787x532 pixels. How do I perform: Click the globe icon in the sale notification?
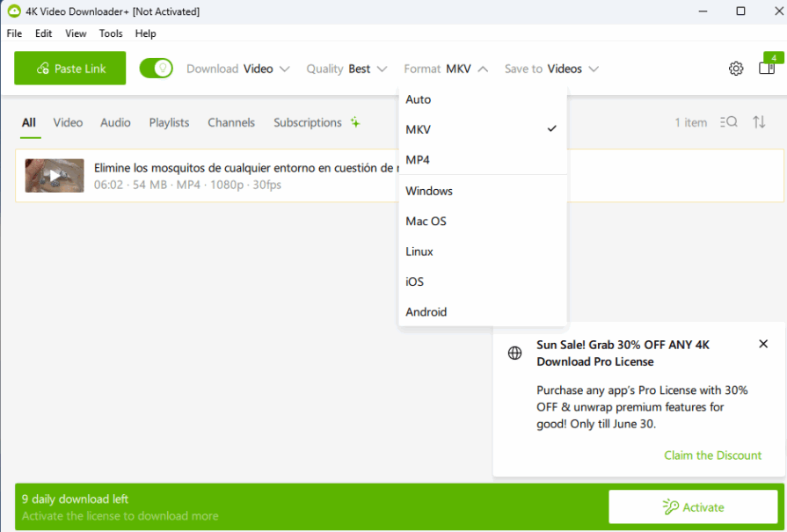515,353
